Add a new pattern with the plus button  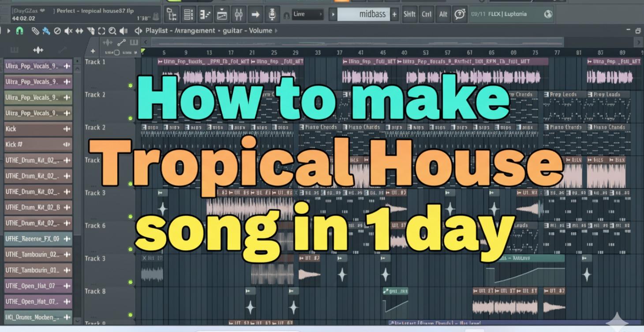pos(394,14)
